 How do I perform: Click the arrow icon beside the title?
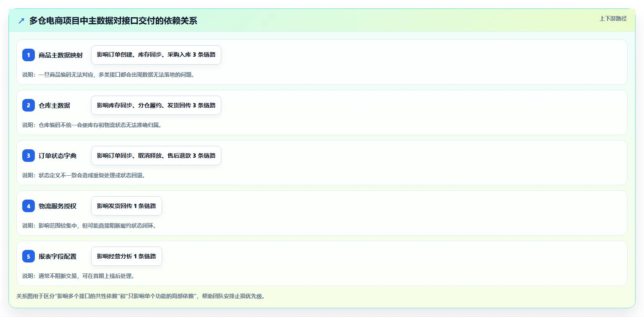[21, 21]
